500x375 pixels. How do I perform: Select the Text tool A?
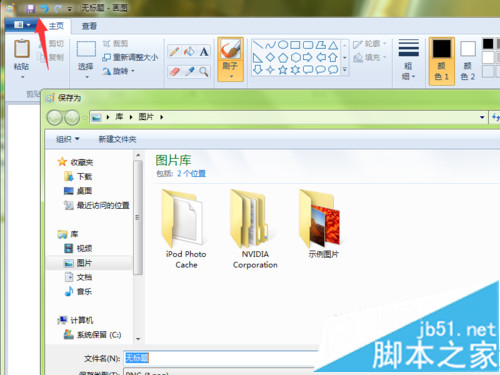(x=204, y=52)
